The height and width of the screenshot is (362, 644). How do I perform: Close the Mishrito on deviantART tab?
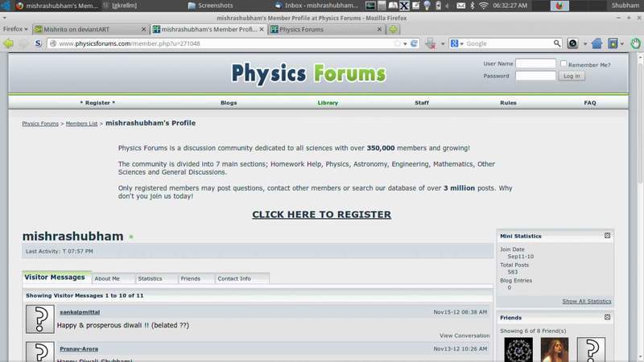click(x=143, y=29)
